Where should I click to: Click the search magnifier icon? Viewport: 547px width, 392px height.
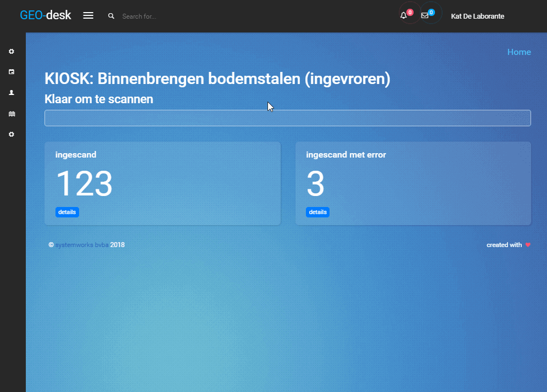[x=111, y=16]
